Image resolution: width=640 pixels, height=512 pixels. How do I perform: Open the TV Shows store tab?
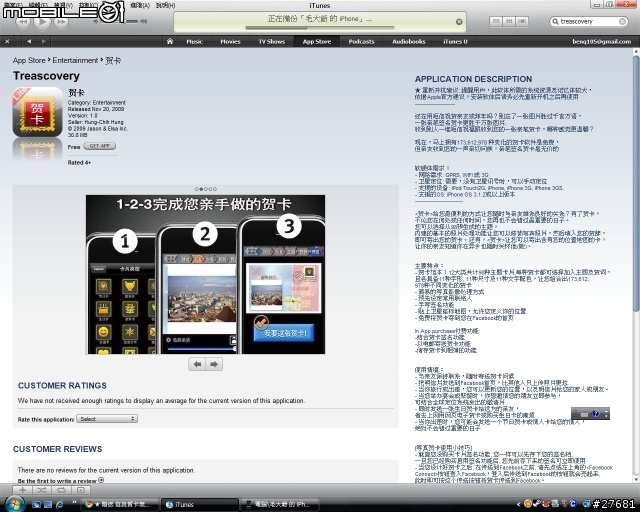coord(271,41)
